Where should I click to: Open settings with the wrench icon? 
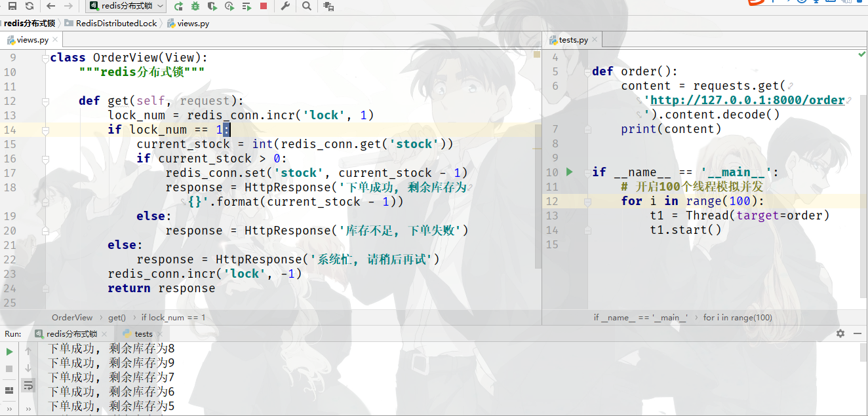[285, 6]
